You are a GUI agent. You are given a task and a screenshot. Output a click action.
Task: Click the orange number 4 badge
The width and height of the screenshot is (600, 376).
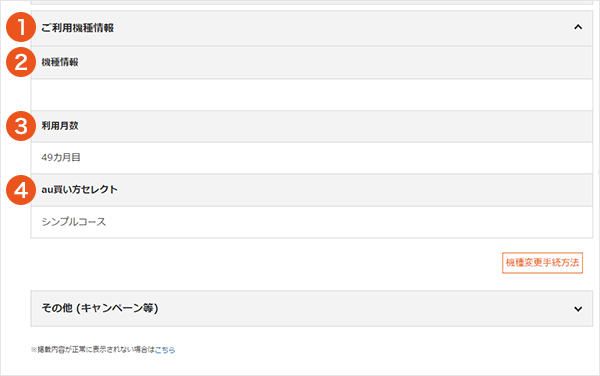(x=21, y=190)
